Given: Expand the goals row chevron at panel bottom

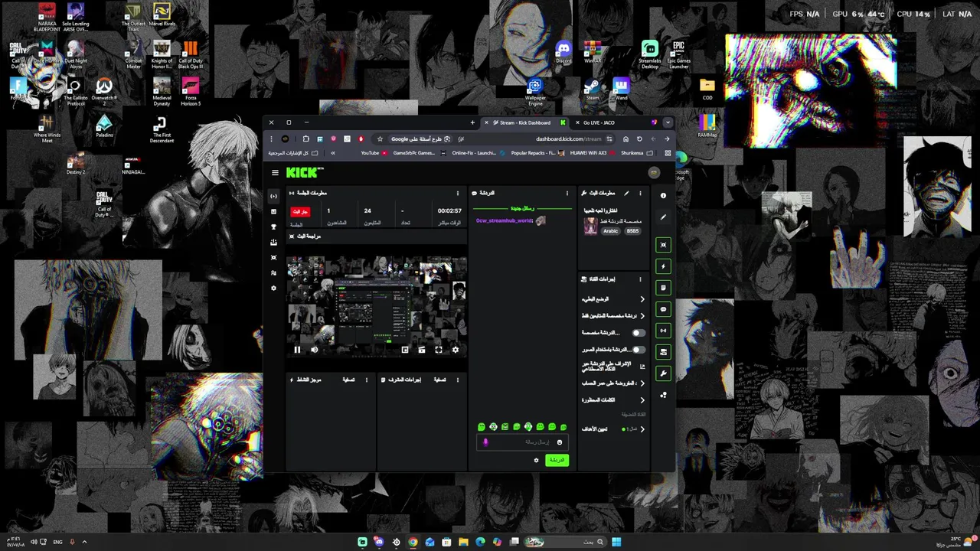Looking at the screenshot, I should [x=642, y=429].
